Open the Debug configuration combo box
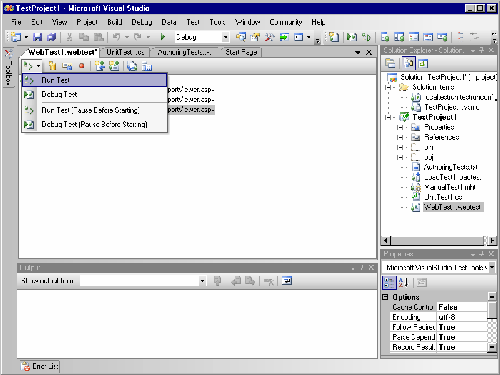The image size is (500, 375). [226, 37]
